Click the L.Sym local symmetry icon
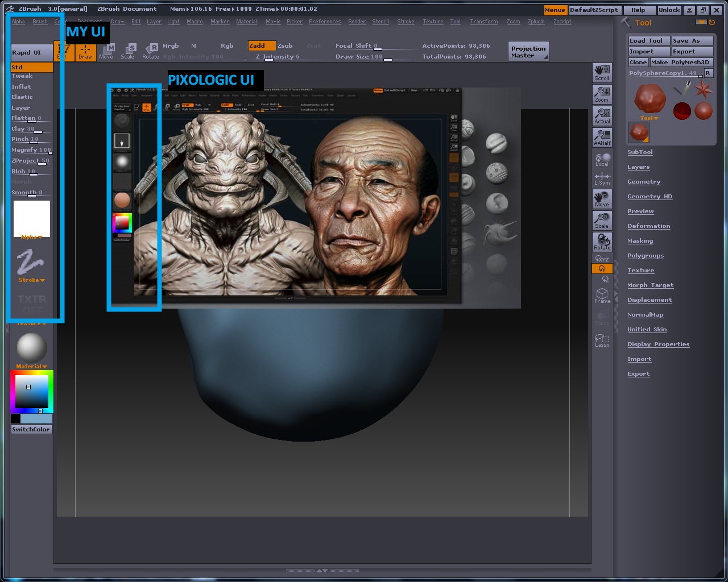Screen dimensions: 728x582 point(602,178)
